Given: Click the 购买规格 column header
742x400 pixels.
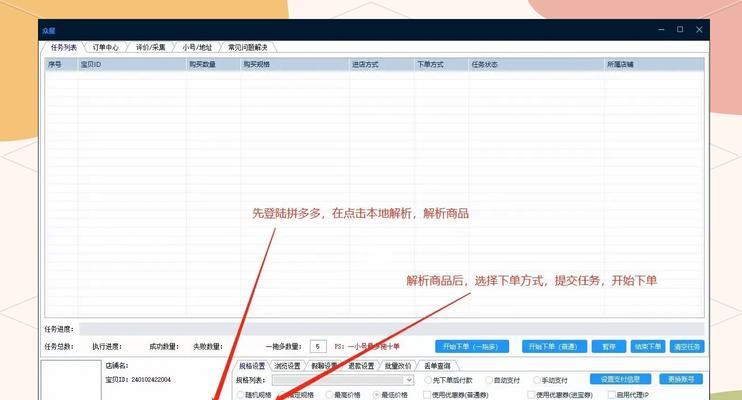Looking at the screenshot, I should coord(295,64).
